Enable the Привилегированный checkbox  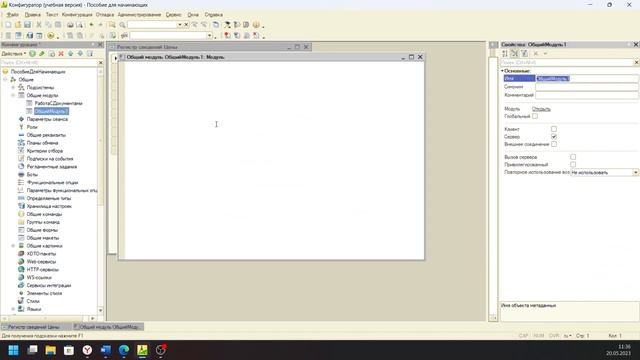(x=573, y=164)
